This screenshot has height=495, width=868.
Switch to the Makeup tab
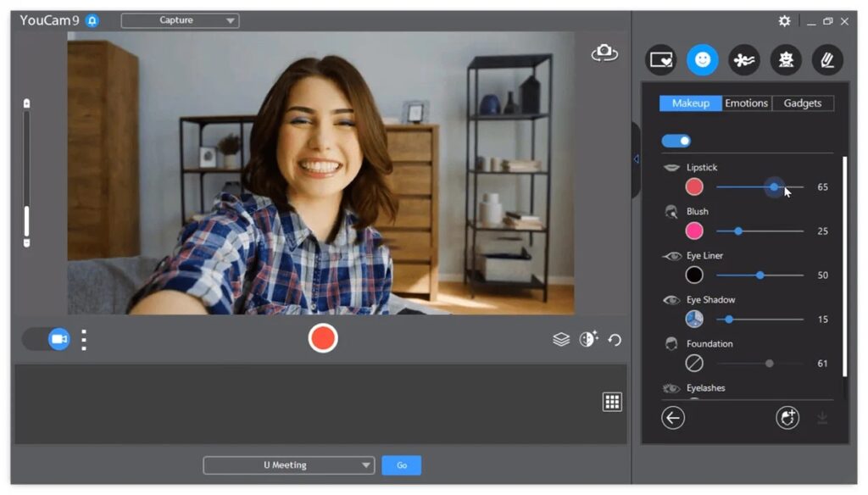[x=690, y=103]
